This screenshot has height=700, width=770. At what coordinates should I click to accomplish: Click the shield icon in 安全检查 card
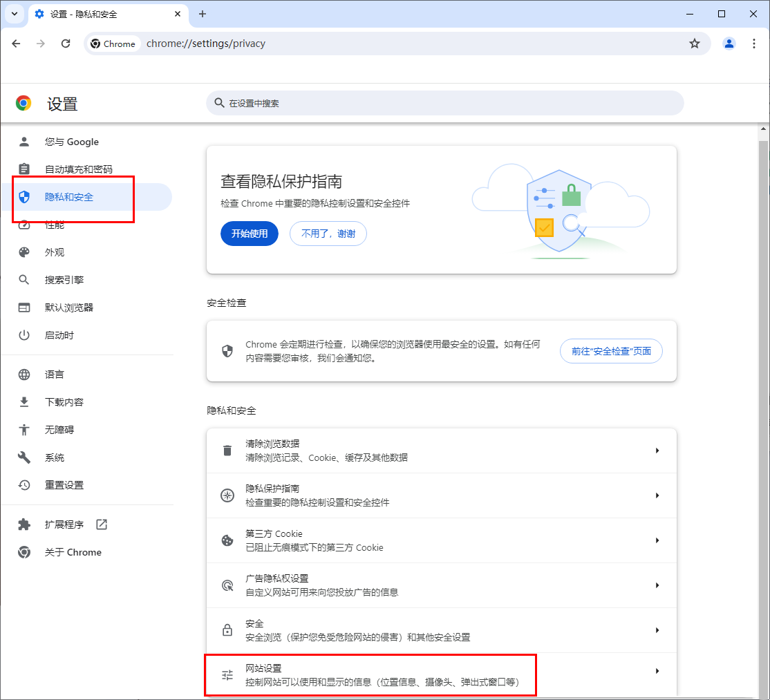227,351
